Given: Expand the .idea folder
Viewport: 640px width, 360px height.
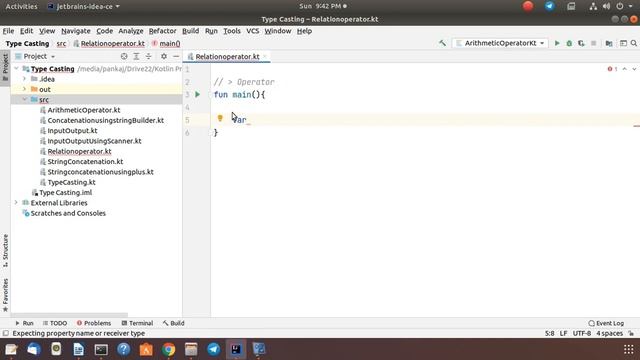Looking at the screenshot, I should pyautogui.click(x=24, y=79).
